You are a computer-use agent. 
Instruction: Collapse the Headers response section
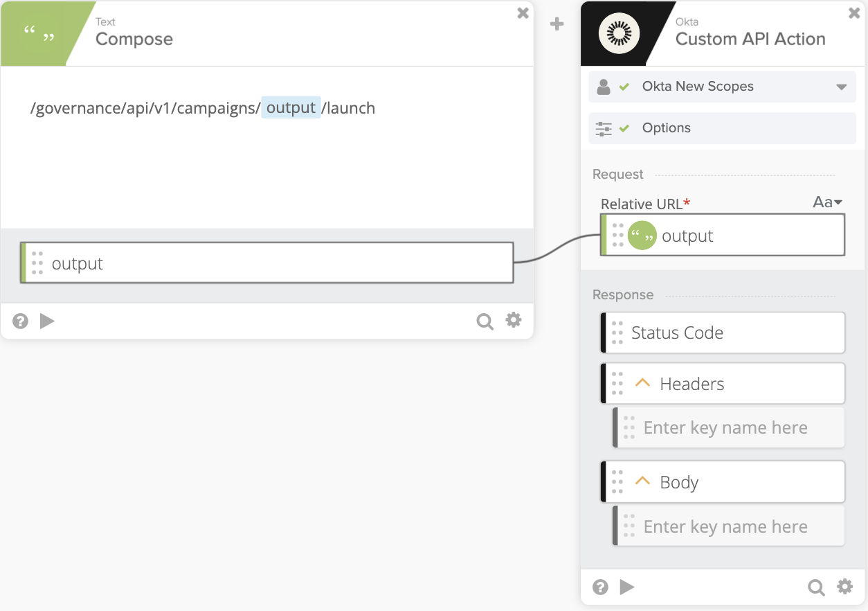pyautogui.click(x=642, y=383)
